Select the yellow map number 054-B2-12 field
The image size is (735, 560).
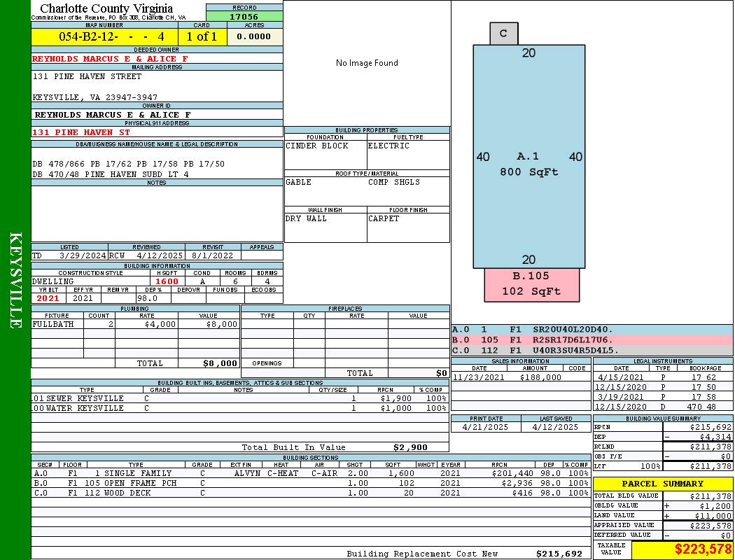(104, 37)
